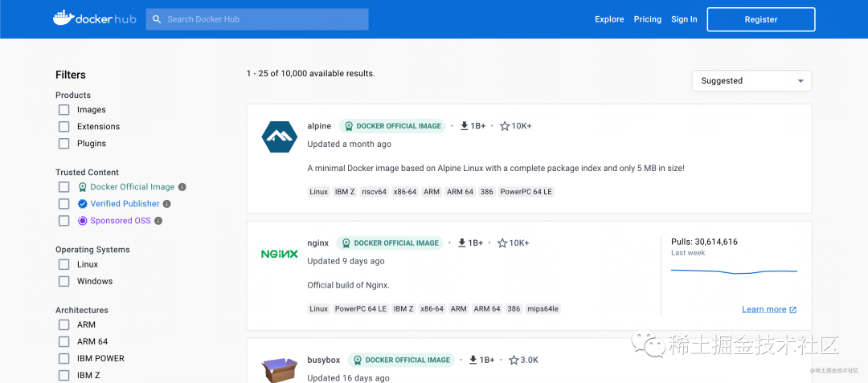Click the Verified Publisher blue check icon
The height and width of the screenshot is (383, 868).
[83, 204]
